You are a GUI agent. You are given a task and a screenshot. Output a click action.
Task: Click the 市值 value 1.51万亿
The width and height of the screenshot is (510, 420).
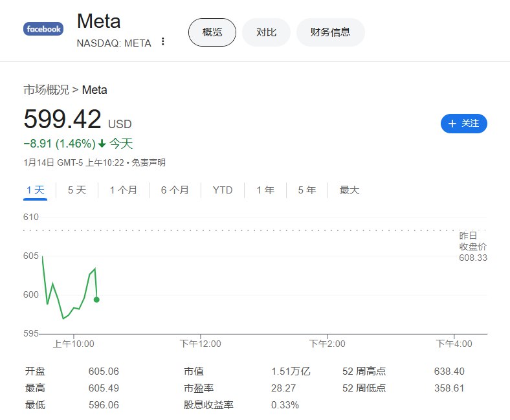click(291, 371)
